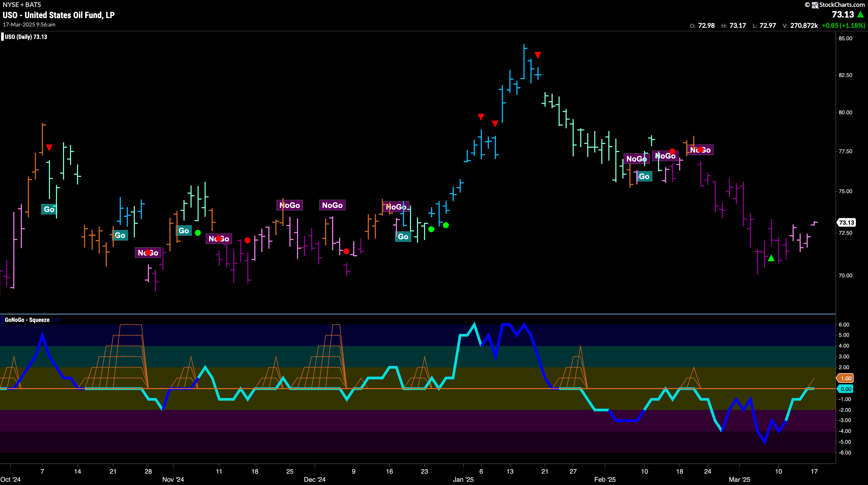Click the green up arrow beside 73.13
Viewport: 868px width, 485px height.
(x=860, y=15)
